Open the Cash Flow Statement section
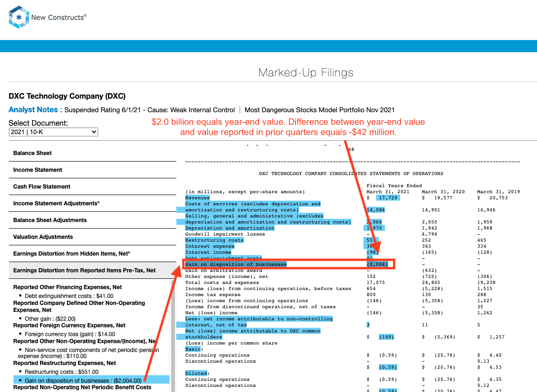Image resolution: width=537 pixels, height=392 pixels. [x=93, y=187]
